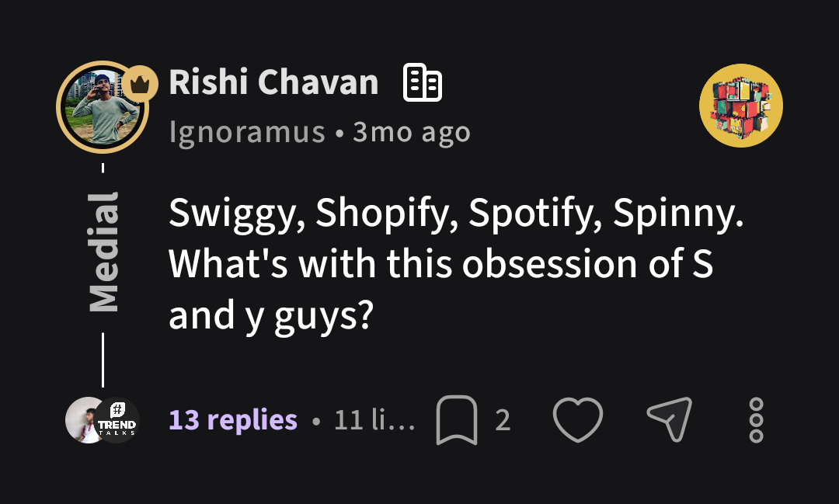Tap the crown badge on the avatar
839x504 pixels.
point(139,84)
